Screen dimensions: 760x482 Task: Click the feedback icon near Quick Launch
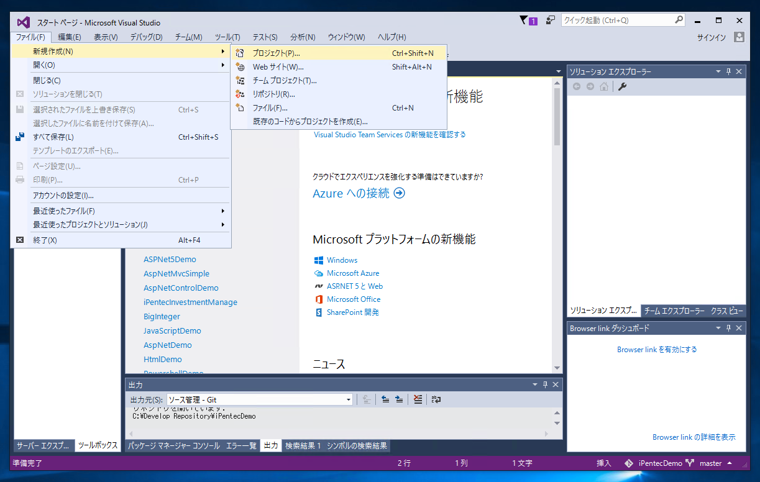[550, 20]
